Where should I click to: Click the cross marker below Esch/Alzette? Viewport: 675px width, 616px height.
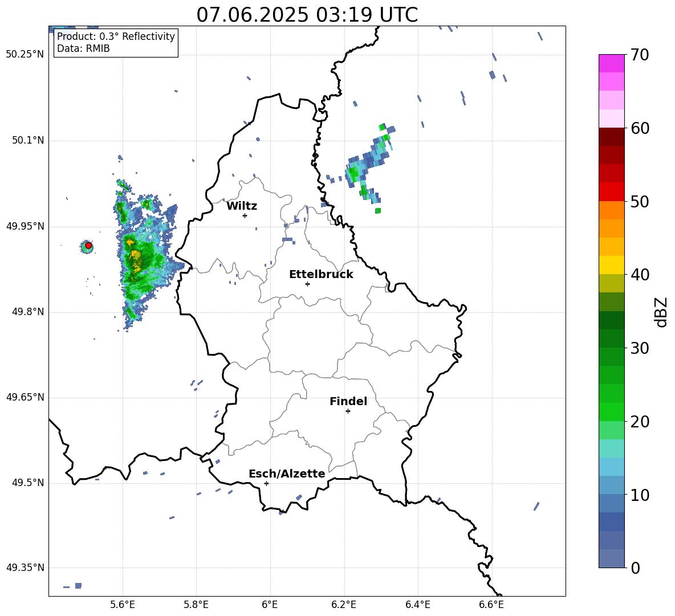coord(266,483)
